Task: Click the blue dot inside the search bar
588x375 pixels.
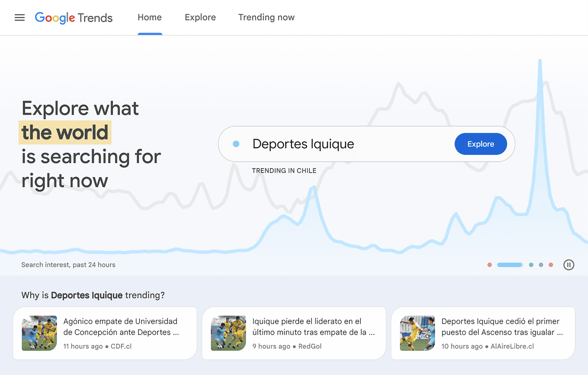Action: point(236,143)
